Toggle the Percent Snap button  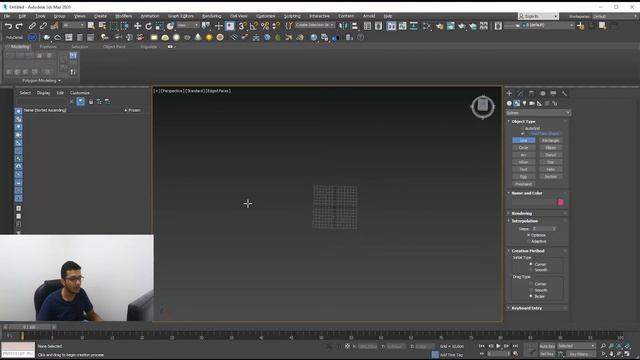point(265,26)
